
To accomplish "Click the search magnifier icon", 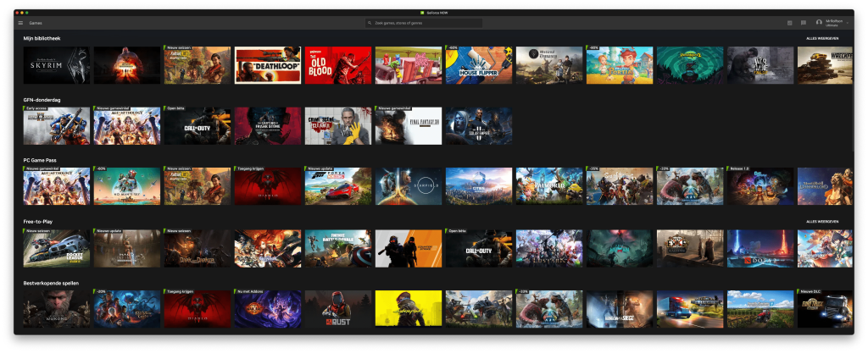I will click(x=370, y=23).
